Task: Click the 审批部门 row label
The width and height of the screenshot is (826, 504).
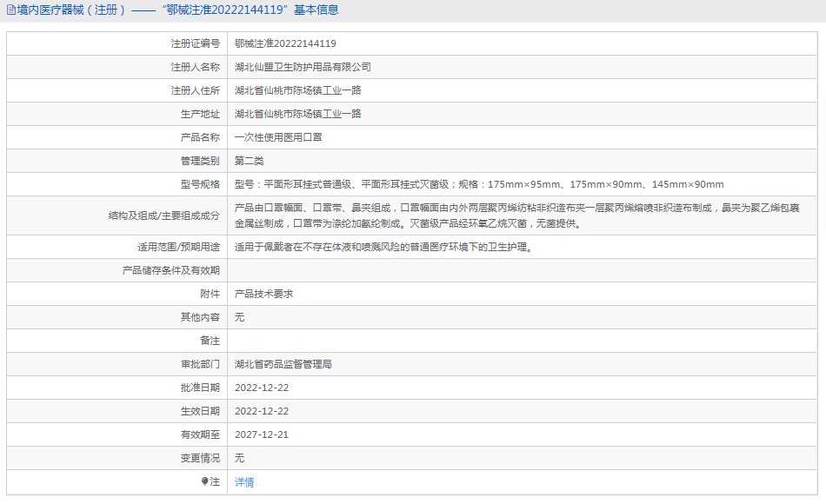Action: pos(200,364)
